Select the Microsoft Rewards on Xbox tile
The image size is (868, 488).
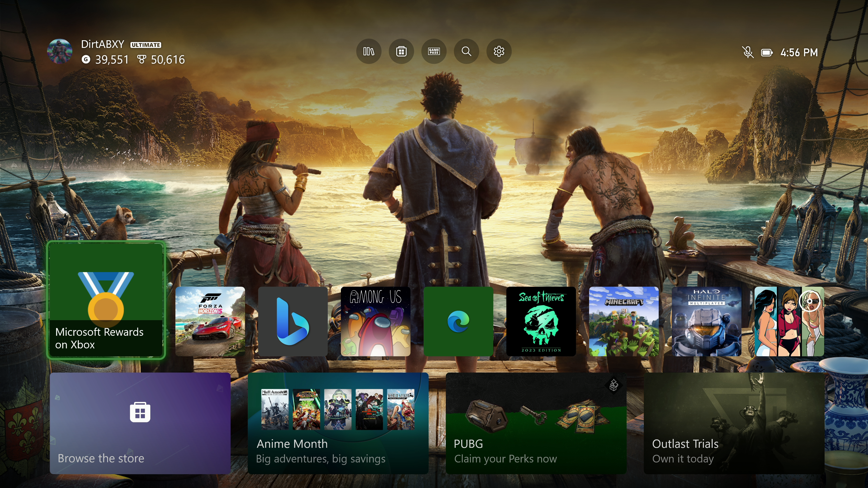tap(106, 300)
